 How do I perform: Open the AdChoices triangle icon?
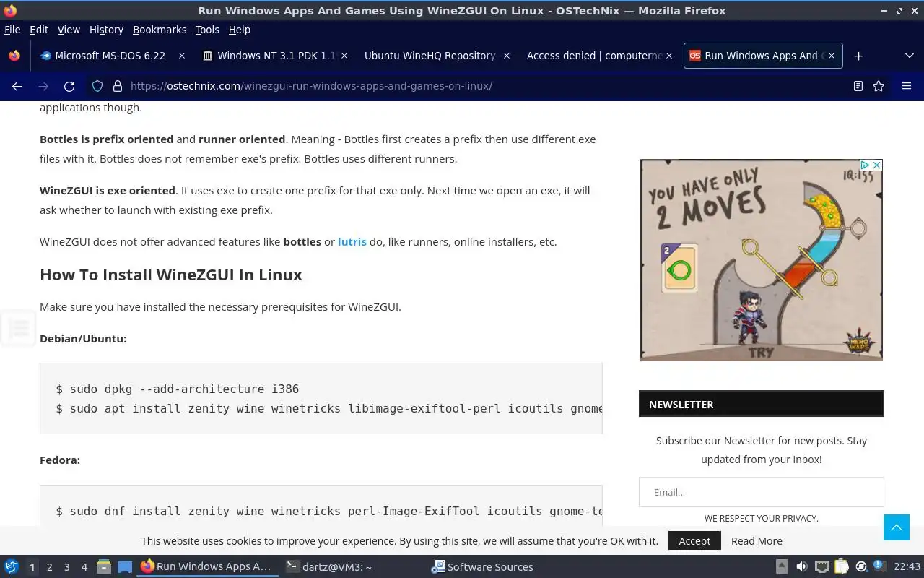[x=865, y=165]
